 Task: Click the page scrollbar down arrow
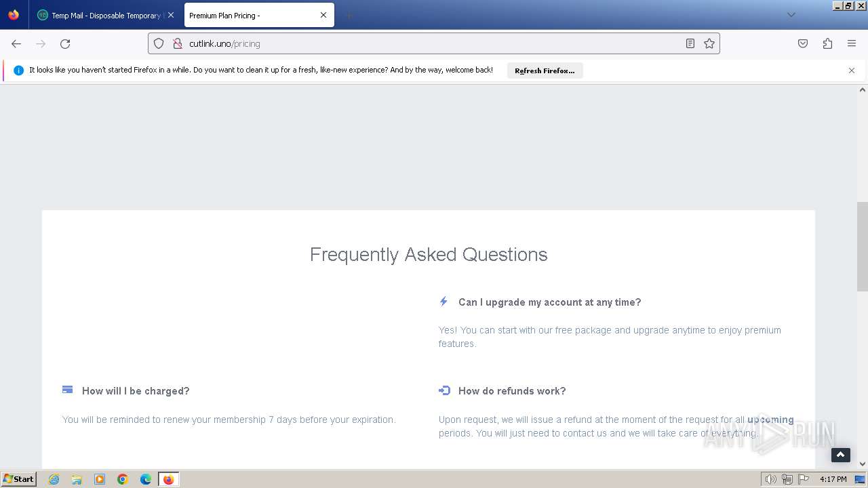863,464
